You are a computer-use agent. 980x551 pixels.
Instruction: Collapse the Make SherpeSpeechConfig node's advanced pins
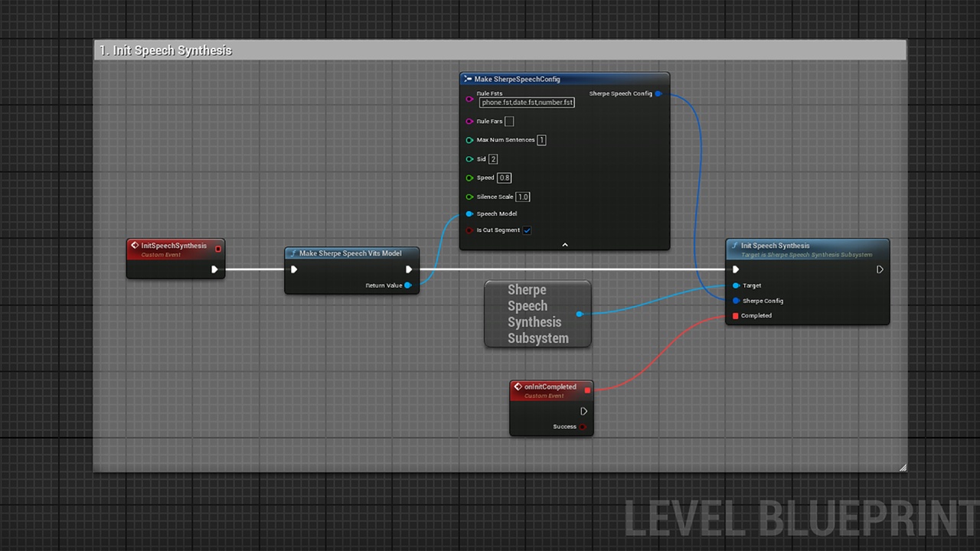(565, 245)
